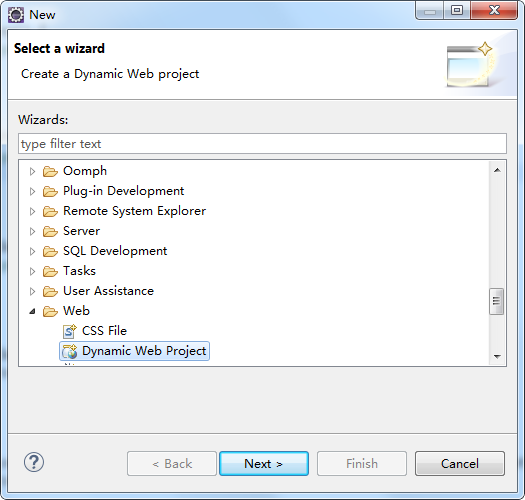Screen dimensions: 525x500
Task: Select the SQL Development tree item
Action: (115, 251)
